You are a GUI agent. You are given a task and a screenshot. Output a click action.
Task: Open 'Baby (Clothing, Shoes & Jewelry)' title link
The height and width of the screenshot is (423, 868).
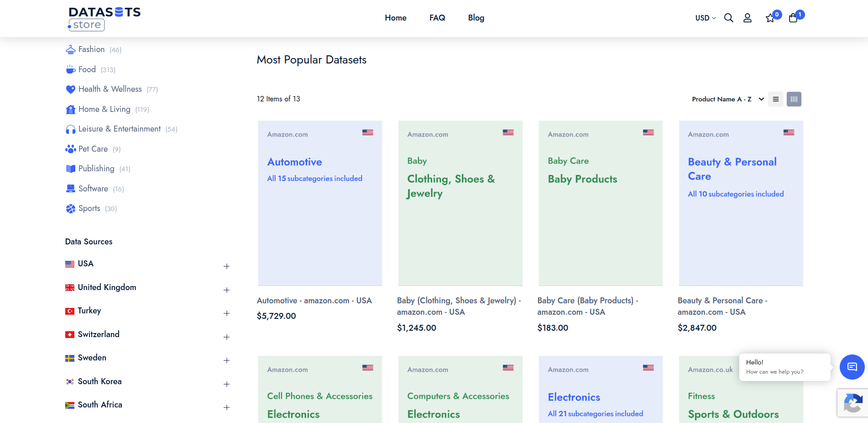459,306
